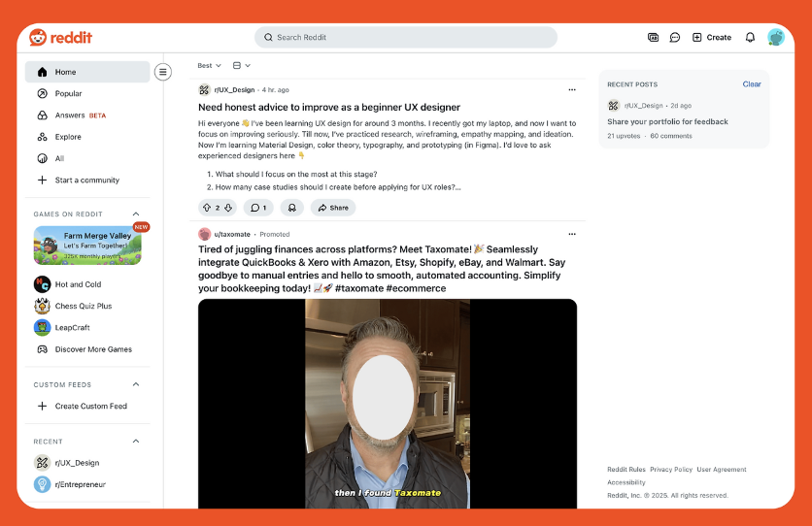
Task: Click '60 comments' in Recent Posts
Action: point(671,136)
